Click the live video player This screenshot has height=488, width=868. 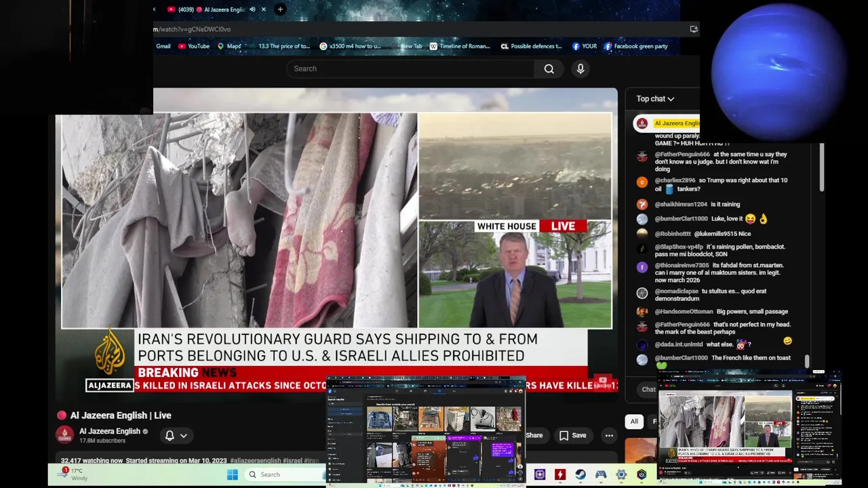tap(336, 241)
